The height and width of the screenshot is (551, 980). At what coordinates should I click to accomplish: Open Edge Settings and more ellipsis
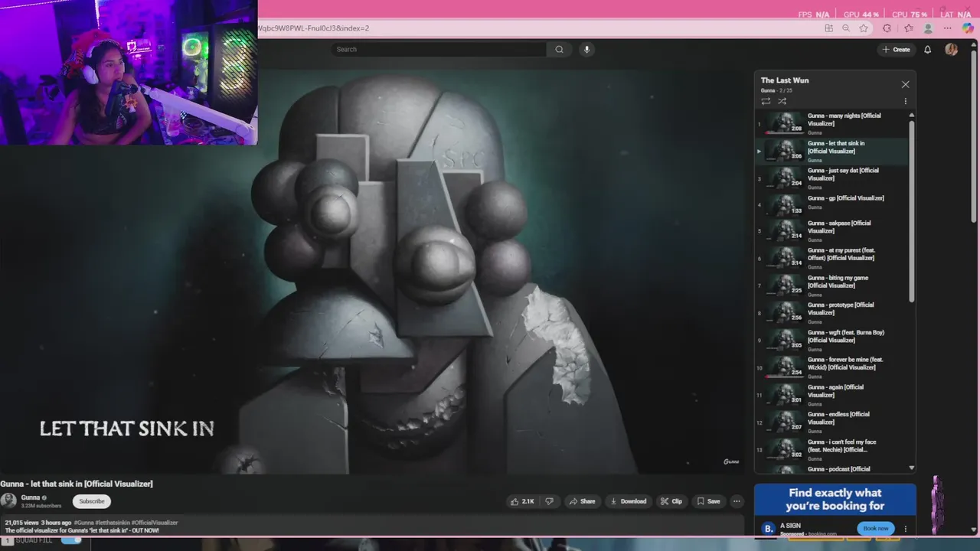coord(949,28)
